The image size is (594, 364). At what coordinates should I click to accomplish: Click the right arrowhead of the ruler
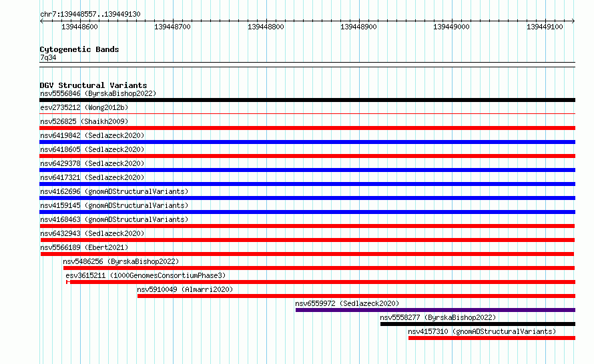573,21
